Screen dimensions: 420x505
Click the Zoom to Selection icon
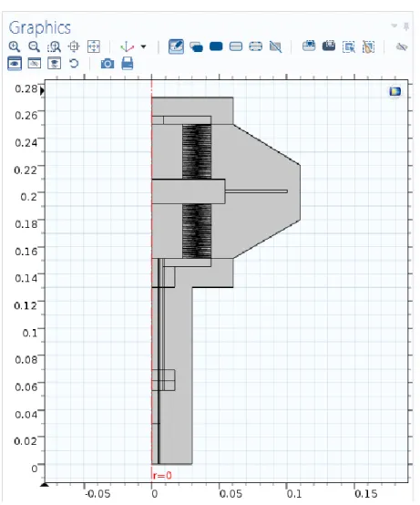pos(74,46)
